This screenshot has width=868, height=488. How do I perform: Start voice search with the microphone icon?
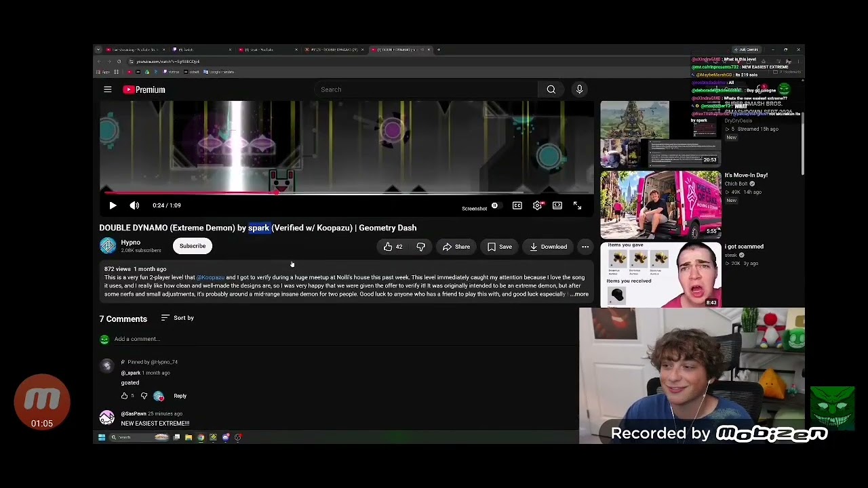click(x=579, y=89)
